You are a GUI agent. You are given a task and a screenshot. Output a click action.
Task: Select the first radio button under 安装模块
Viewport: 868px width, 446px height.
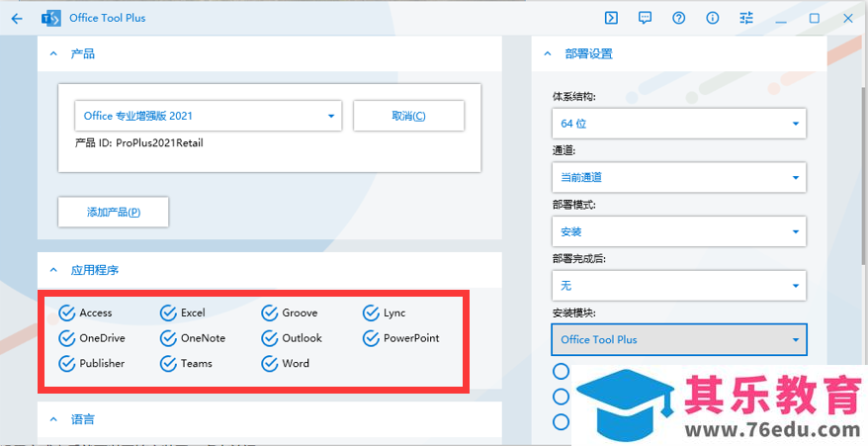561,371
